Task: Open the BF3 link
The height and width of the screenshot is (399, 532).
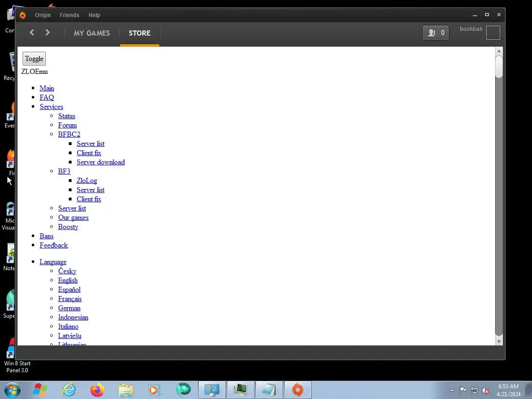Action: (x=64, y=171)
